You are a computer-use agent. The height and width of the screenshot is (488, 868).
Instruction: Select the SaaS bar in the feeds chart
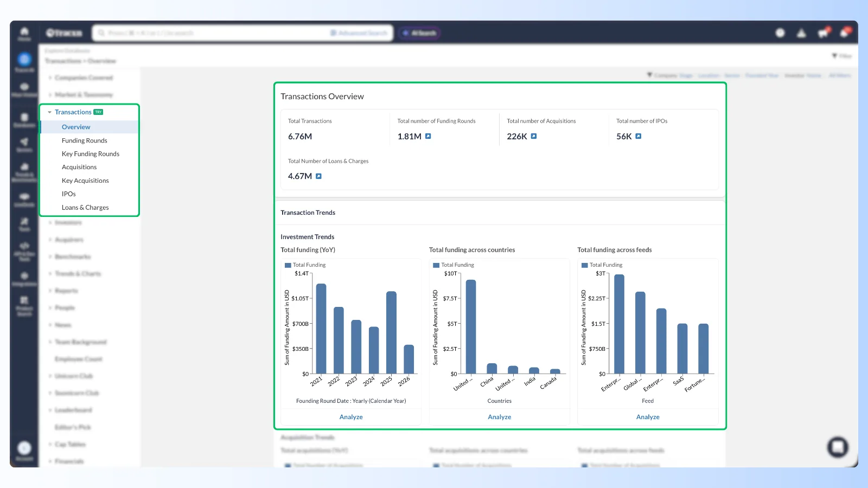[x=682, y=349]
